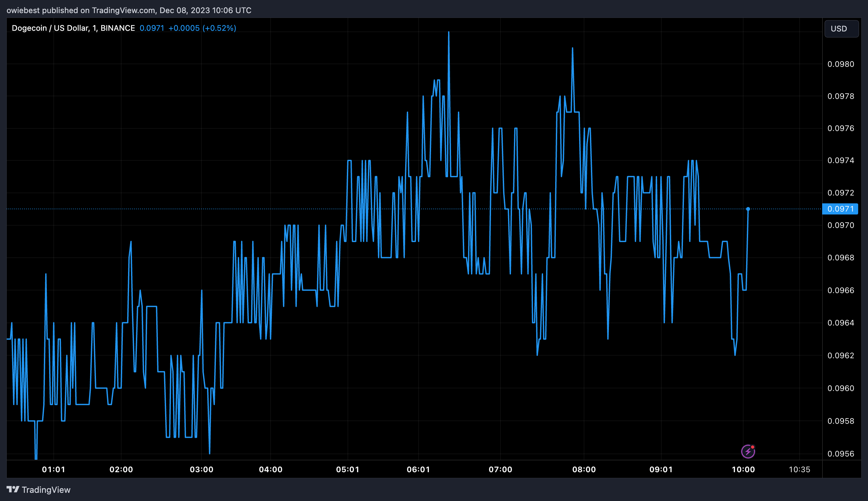Click the TradingView logo icon

point(13,489)
